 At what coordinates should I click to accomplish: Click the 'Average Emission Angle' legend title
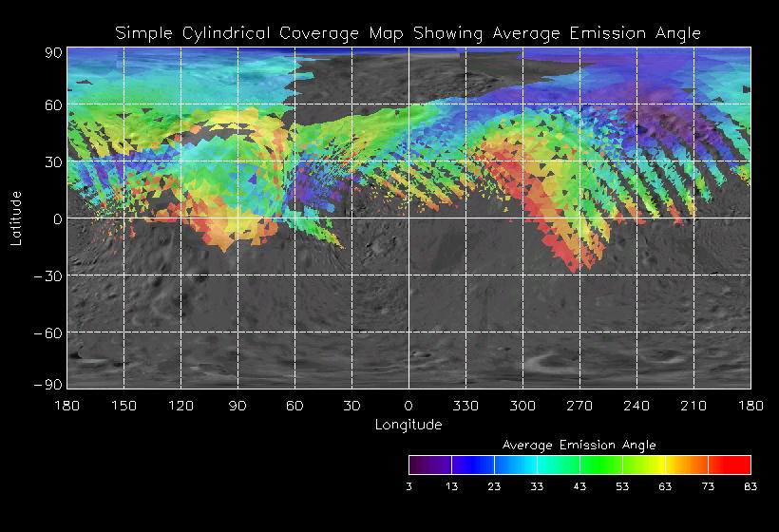[579, 445]
